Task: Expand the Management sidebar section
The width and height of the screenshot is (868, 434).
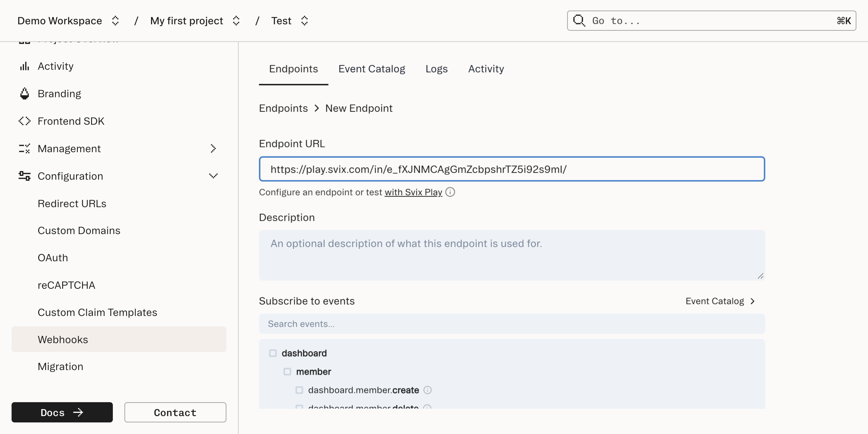Action: click(x=213, y=148)
